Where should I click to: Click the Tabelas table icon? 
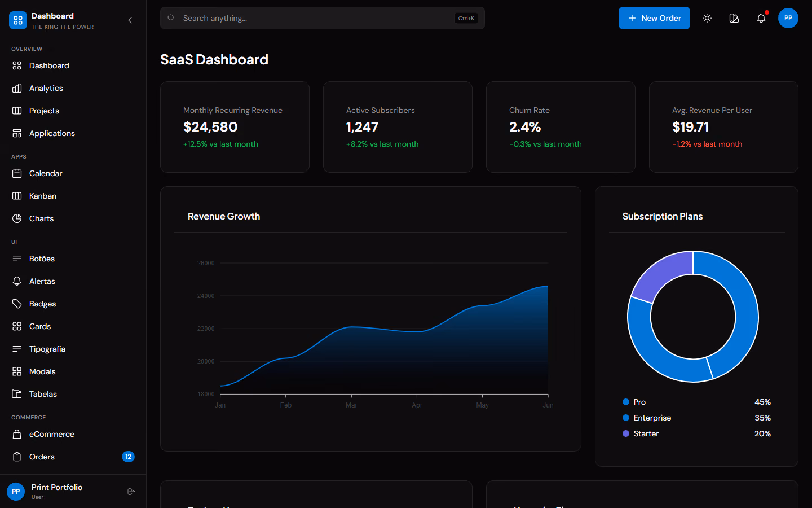17,394
